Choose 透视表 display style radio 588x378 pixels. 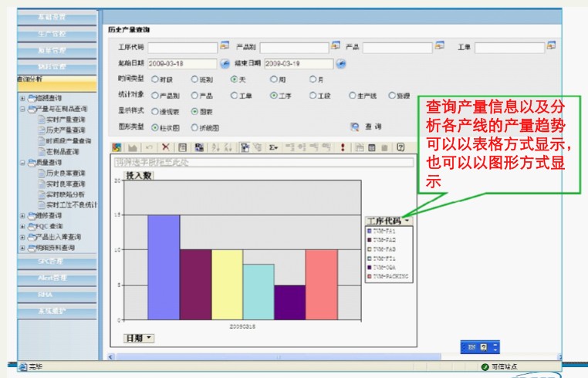pos(155,111)
